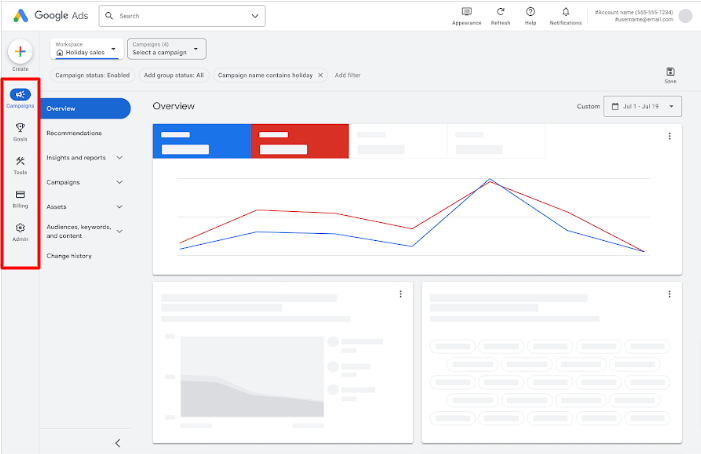Open Notifications bell
This screenshot has height=454, width=701.
tap(565, 12)
